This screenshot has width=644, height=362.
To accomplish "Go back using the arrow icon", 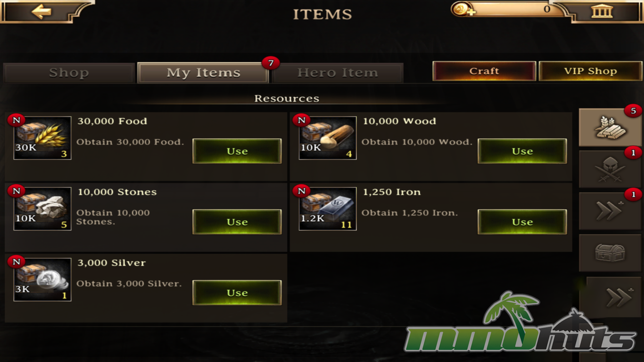I will 42,12.
